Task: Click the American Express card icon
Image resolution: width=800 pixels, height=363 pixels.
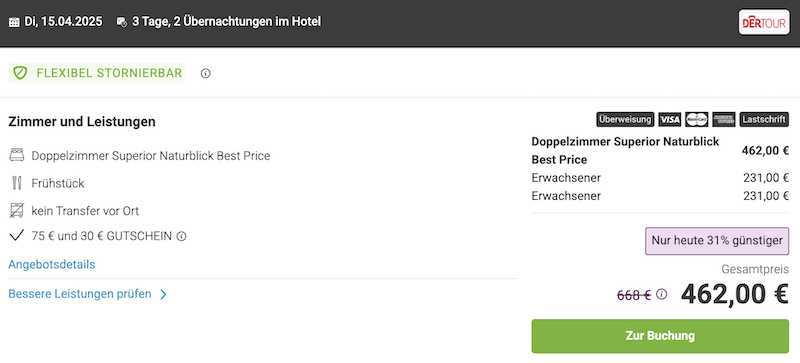Action: click(x=724, y=119)
